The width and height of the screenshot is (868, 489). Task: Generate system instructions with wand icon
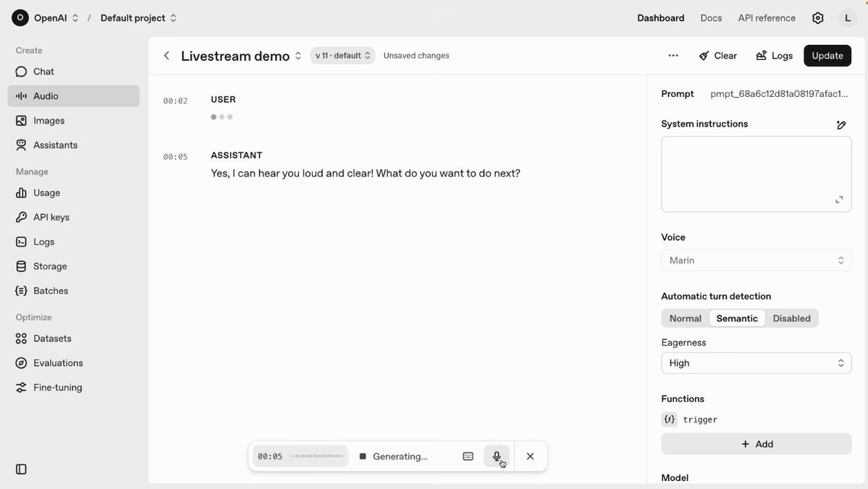point(840,124)
